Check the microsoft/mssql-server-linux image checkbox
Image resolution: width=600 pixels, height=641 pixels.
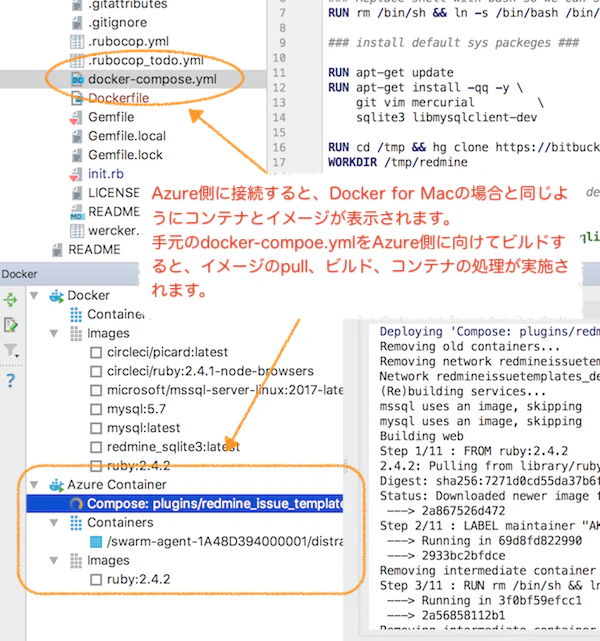(96, 390)
